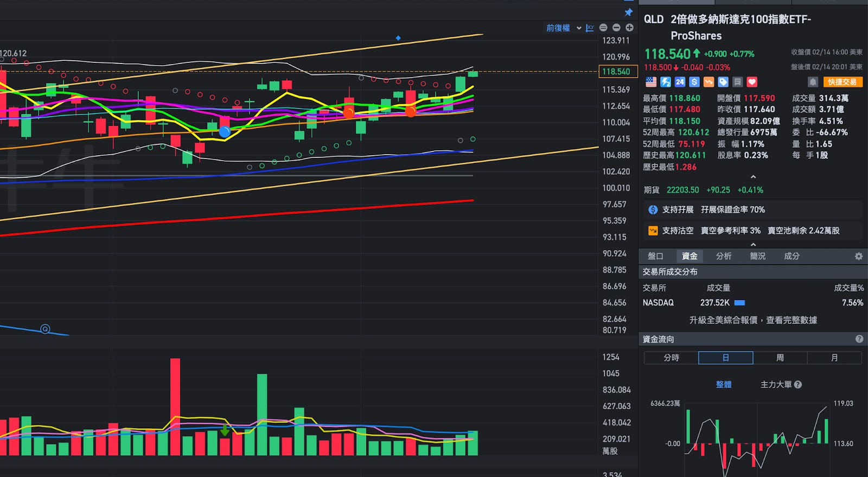Click the 最高價 value 118.860
Image resolution: width=868 pixels, height=477 pixels.
coord(685,98)
